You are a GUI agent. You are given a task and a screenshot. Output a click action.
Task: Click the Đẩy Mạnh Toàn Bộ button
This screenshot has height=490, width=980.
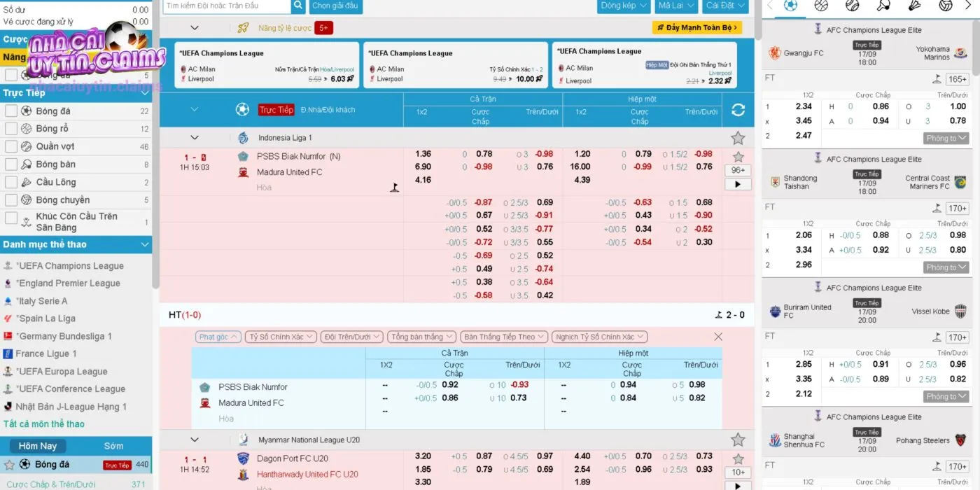pyautogui.click(x=696, y=28)
